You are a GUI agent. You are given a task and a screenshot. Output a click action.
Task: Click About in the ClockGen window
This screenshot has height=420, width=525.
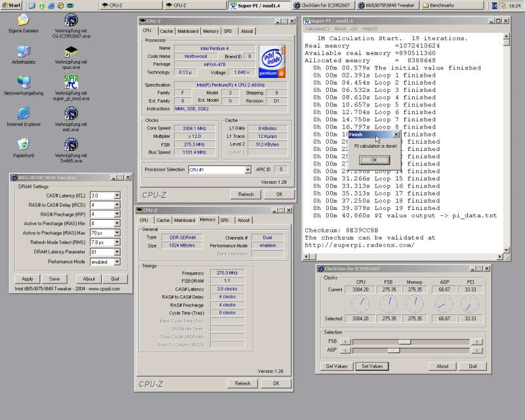pos(442,366)
